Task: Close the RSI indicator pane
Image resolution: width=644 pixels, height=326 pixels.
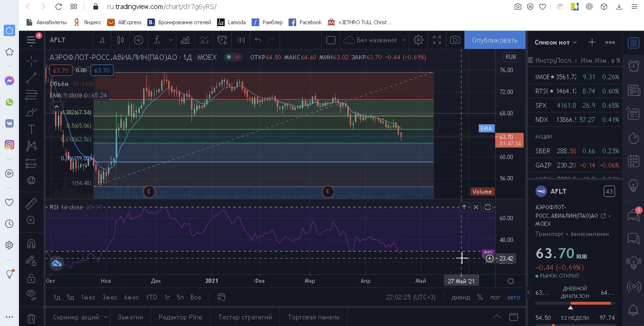Action: coord(476,207)
